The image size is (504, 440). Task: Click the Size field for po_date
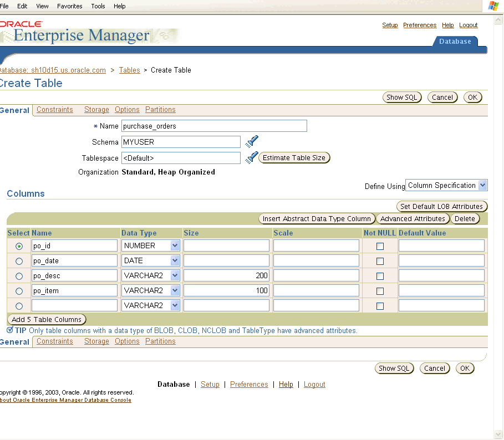226,261
